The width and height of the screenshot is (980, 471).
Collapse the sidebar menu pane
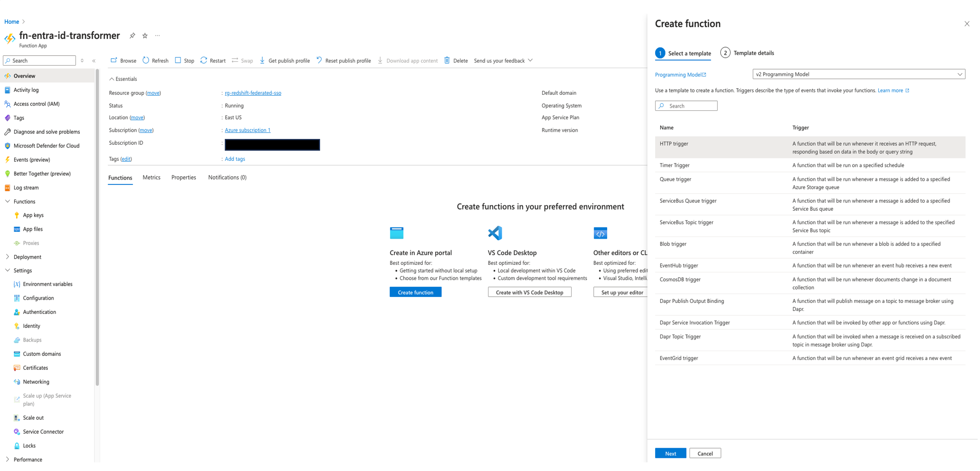point(94,61)
